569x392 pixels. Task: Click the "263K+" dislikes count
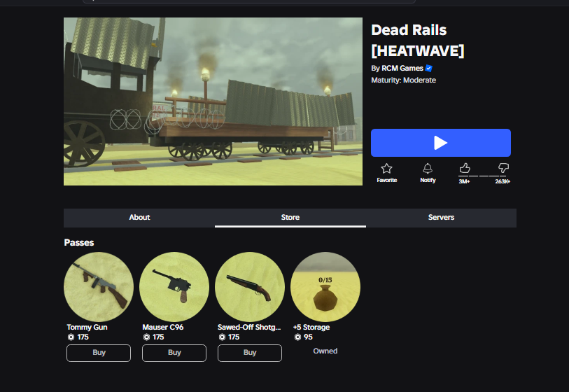503,181
